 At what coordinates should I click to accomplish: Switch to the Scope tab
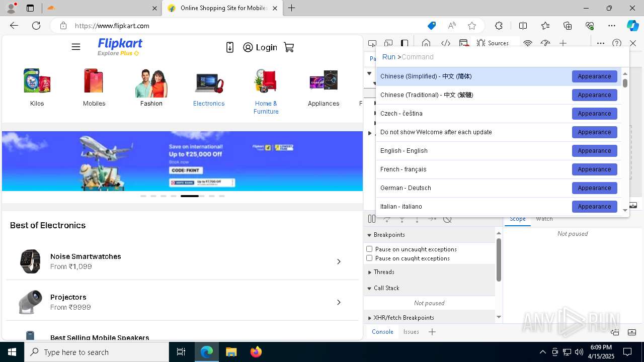point(518,219)
